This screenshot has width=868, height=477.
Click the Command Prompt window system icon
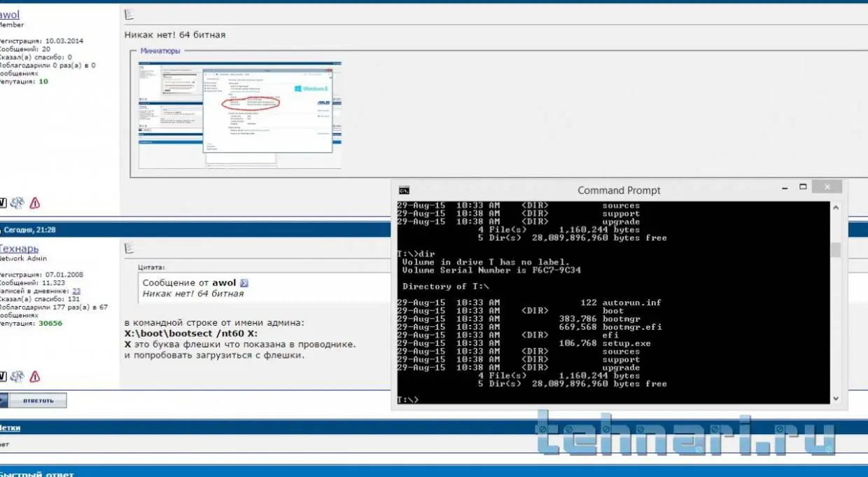(x=404, y=190)
